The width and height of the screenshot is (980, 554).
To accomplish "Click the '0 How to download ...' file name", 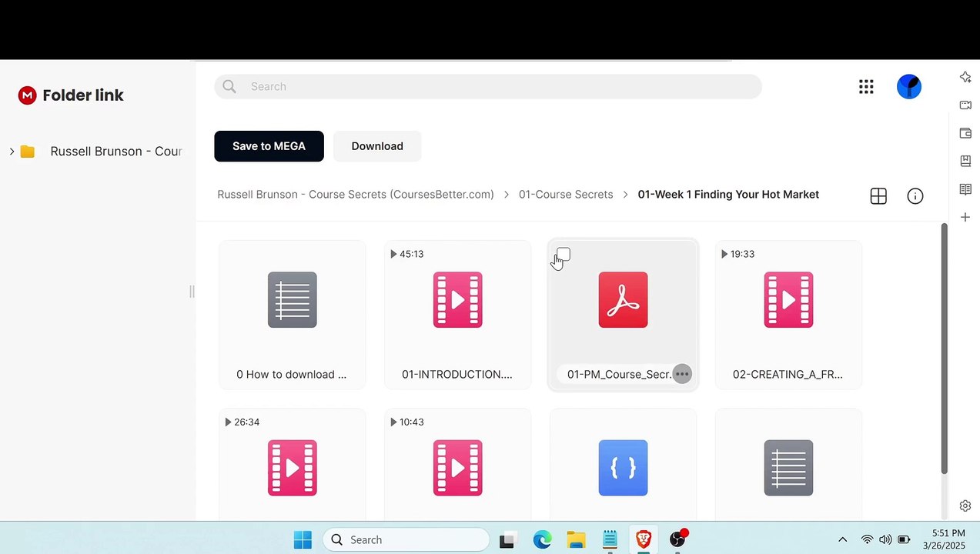I will (x=292, y=375).
